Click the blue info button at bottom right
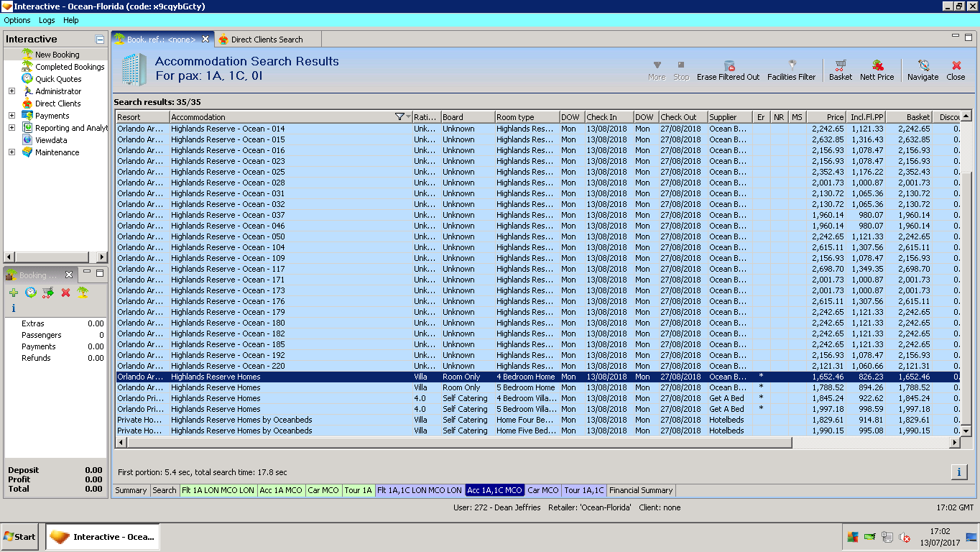Viewport: 980px width, 552px height. pyautogui.click(x=958, y=472)
